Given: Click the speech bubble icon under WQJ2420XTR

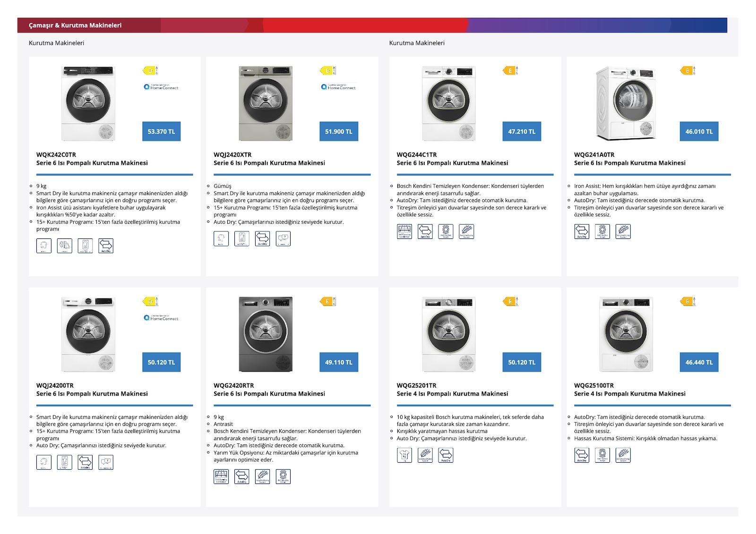Looking at the screenshot, I should pos(283,238).
